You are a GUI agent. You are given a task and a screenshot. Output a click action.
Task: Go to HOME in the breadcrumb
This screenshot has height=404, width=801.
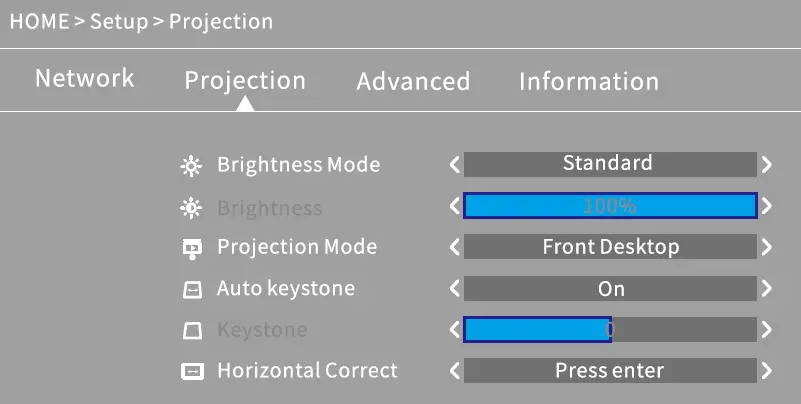(x=38, y=21)
